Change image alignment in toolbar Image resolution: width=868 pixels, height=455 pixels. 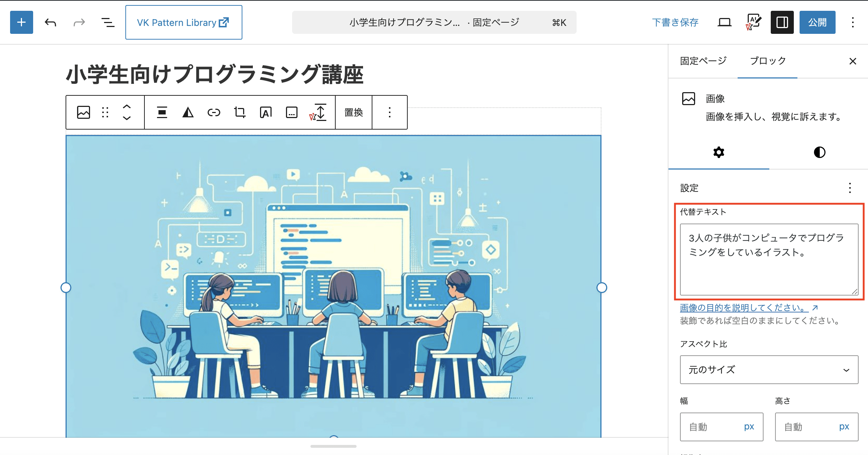coord(162,112)
